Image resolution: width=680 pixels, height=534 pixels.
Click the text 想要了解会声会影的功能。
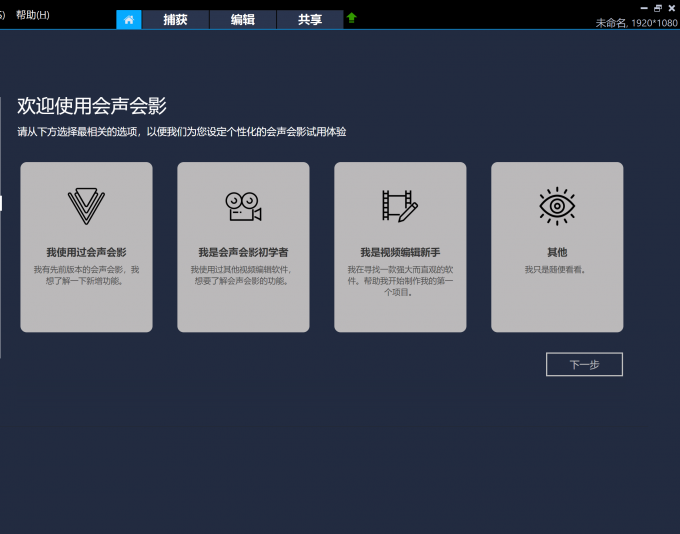(242, 281)
